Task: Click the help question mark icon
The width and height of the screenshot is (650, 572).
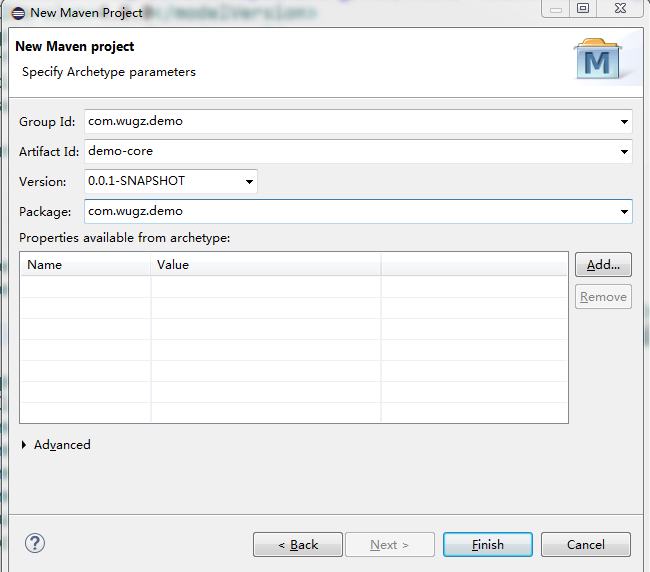Action: point(35,543)
